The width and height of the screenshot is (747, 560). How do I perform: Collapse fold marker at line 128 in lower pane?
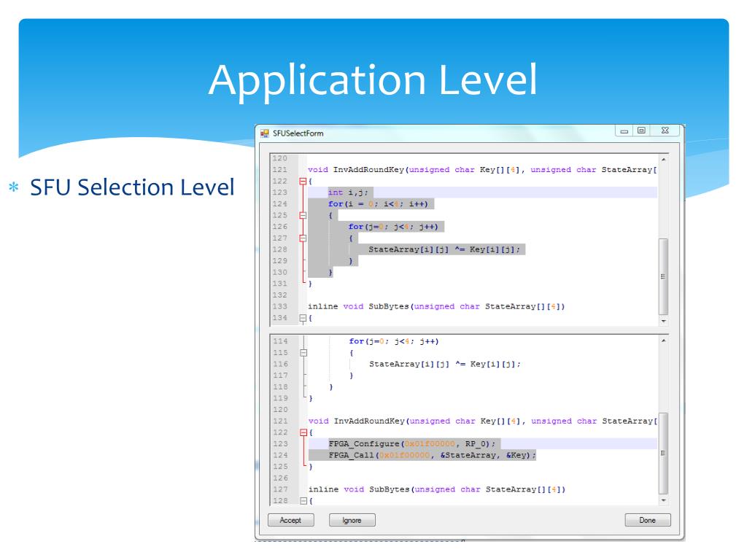click(x=303, y=501)
